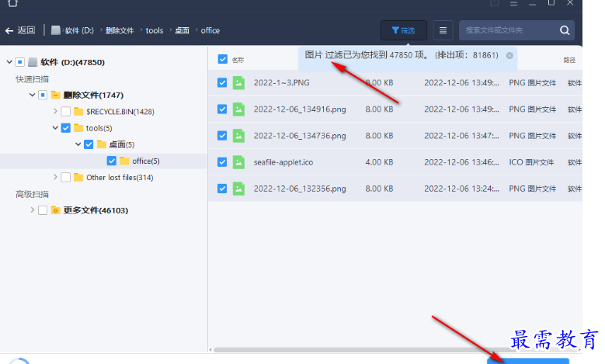The height and width of the screenshot is (364, 605).
Task: Click the tools folder icon
Action: (78, 127)
